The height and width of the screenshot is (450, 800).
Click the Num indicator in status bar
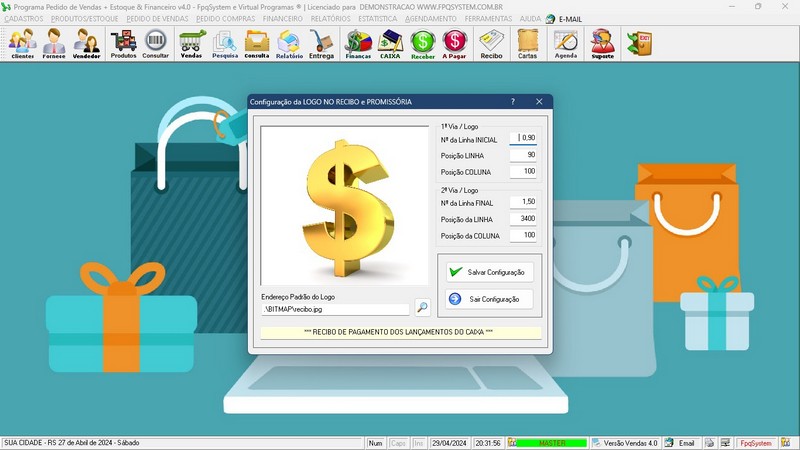point(375,443)
